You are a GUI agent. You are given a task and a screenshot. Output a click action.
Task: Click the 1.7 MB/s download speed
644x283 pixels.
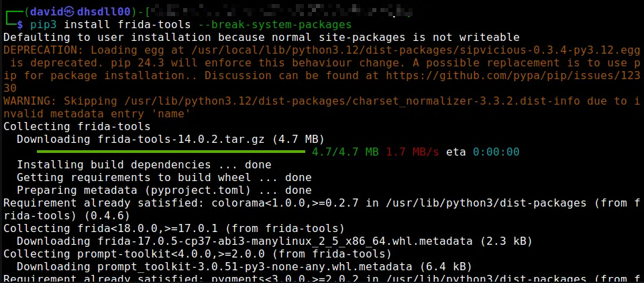pos(413,152)
